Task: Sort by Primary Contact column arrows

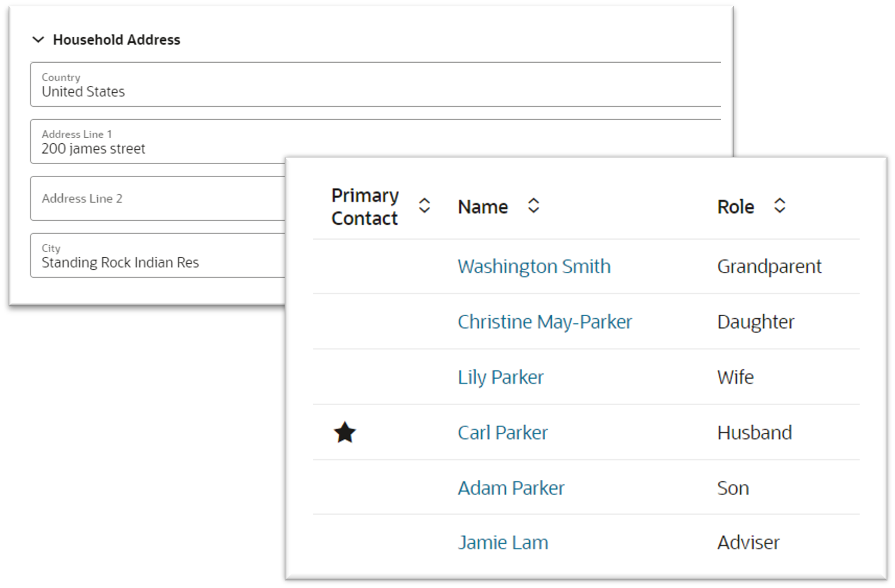Action: click(424, 206)
